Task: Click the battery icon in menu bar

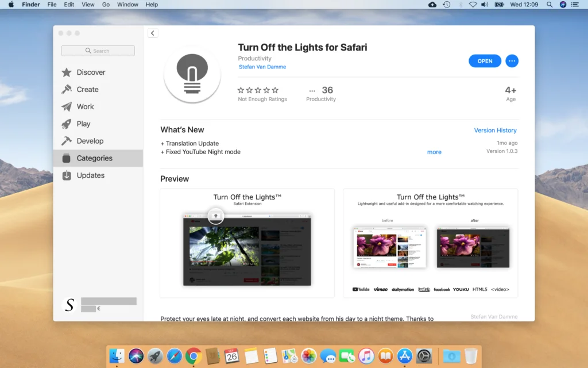Action: pyautogui.click(x=499, y=5)
